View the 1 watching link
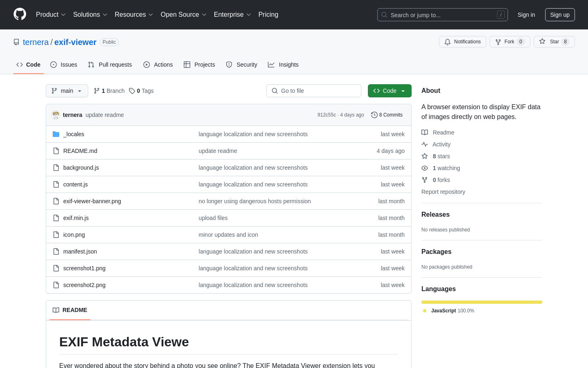 pyautogui.click(x=441, y=168)
